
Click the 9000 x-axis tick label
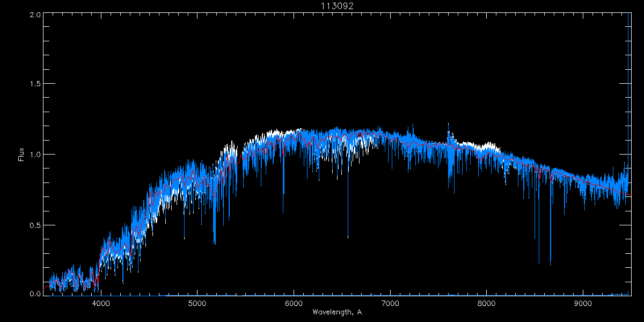[x=583, y=302]
